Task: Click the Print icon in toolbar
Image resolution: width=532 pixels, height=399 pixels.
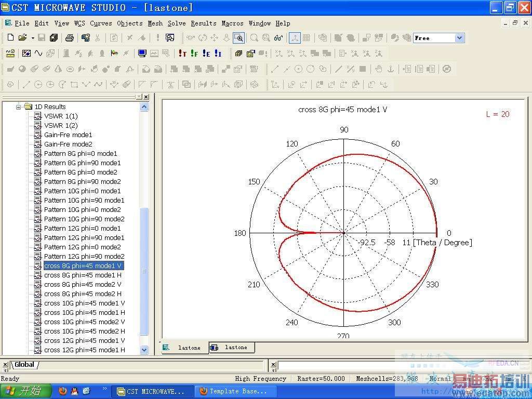Action: coord(70,37)
